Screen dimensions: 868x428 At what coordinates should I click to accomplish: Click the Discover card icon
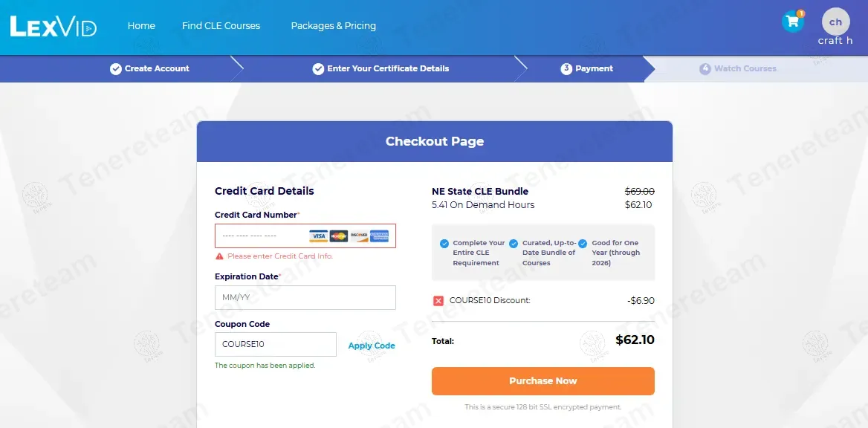tap(359, 236)
